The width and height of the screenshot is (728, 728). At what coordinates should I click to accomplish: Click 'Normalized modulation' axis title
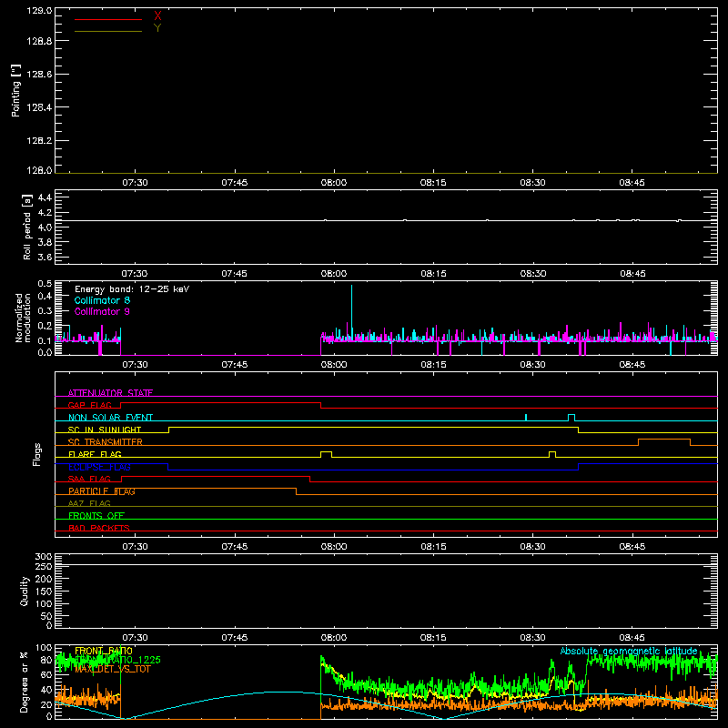[23, 318]
